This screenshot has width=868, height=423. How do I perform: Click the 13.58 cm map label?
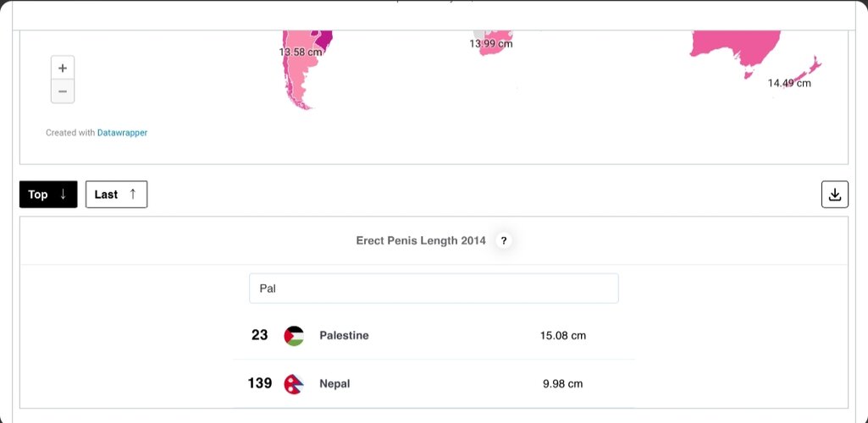click(301, 52)
